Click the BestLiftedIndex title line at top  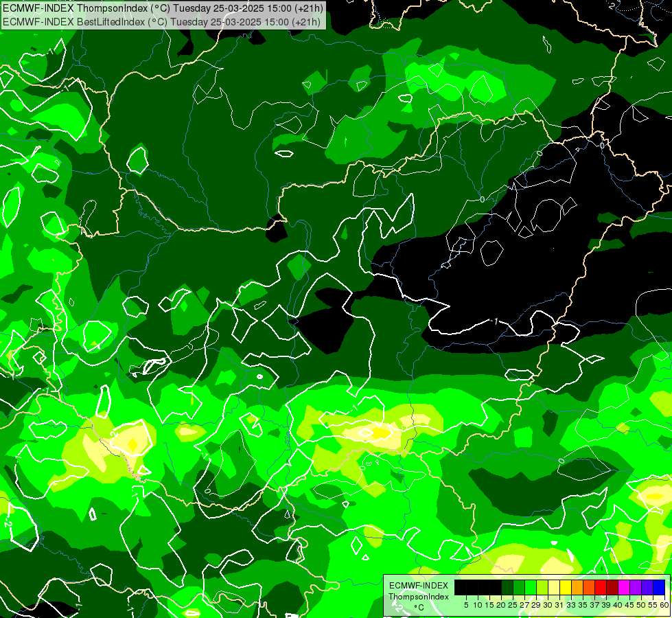pos(161,21)
